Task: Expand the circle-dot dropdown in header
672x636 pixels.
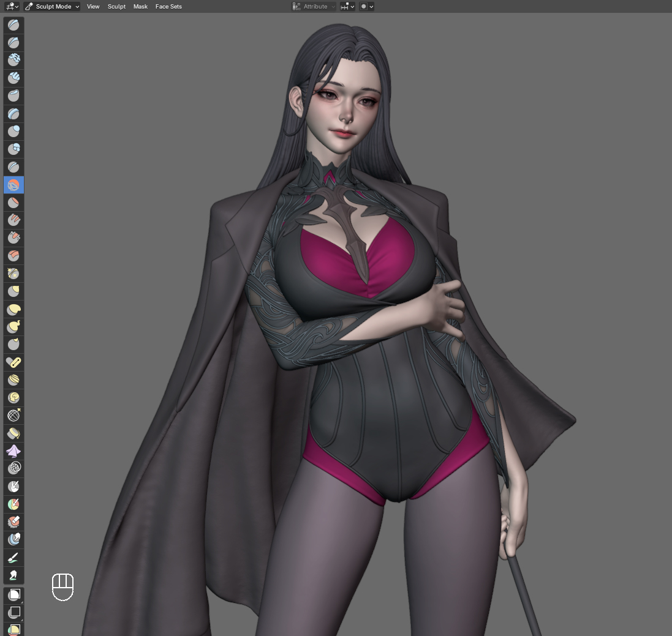Action: [366, 6]
